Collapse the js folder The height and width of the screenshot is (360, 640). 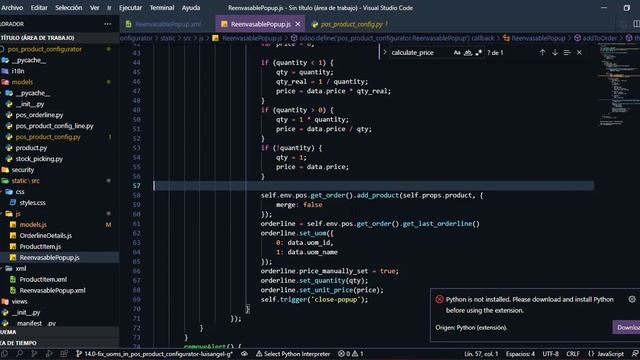click(18, 213)
